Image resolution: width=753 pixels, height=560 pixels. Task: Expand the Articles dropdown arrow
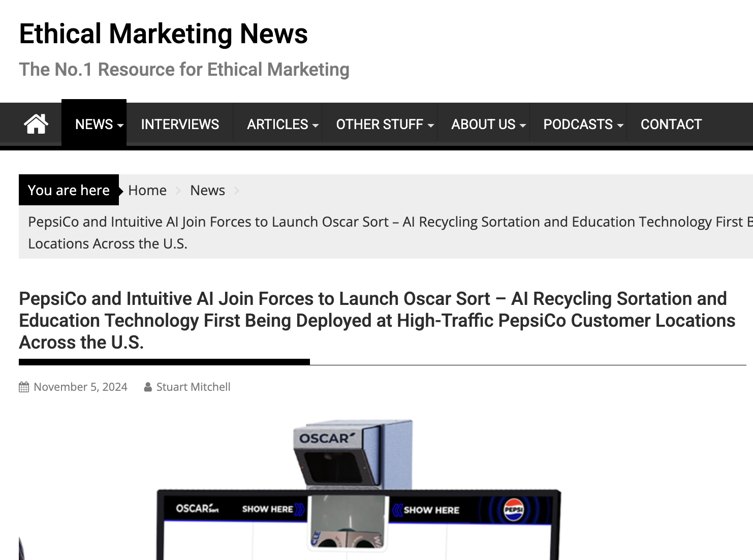(x=316, y=126)
